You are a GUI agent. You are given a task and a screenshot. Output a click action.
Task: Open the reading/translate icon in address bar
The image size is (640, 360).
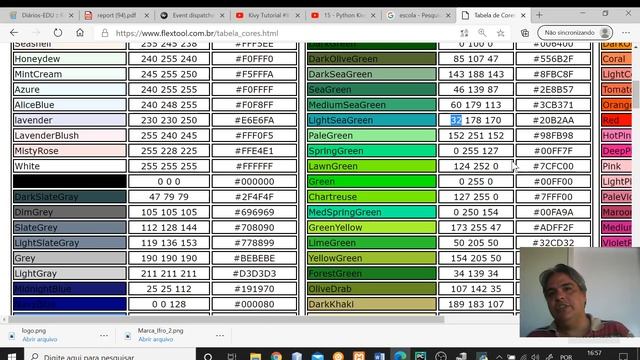pos(464,33)
